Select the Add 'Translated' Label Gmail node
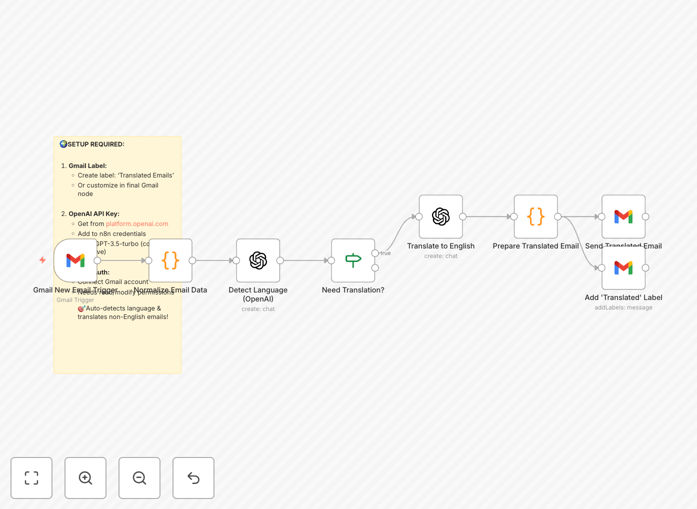The height and width of the screenshot is (509, 697). click(623, 268)
